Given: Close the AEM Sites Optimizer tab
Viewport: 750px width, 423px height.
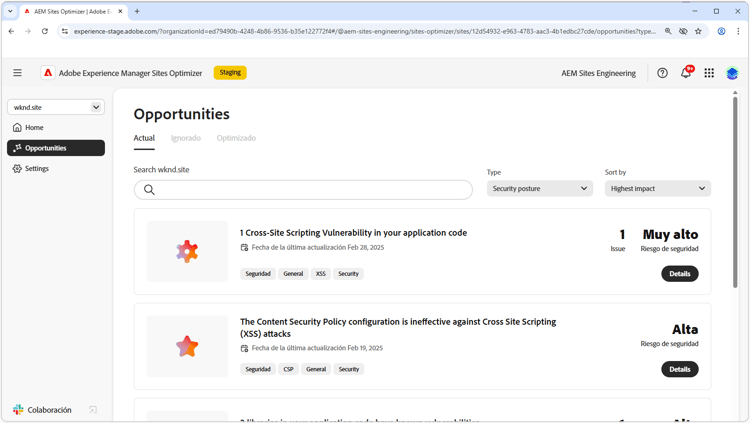Looking at the screenshot, I should tap(120, 11).
